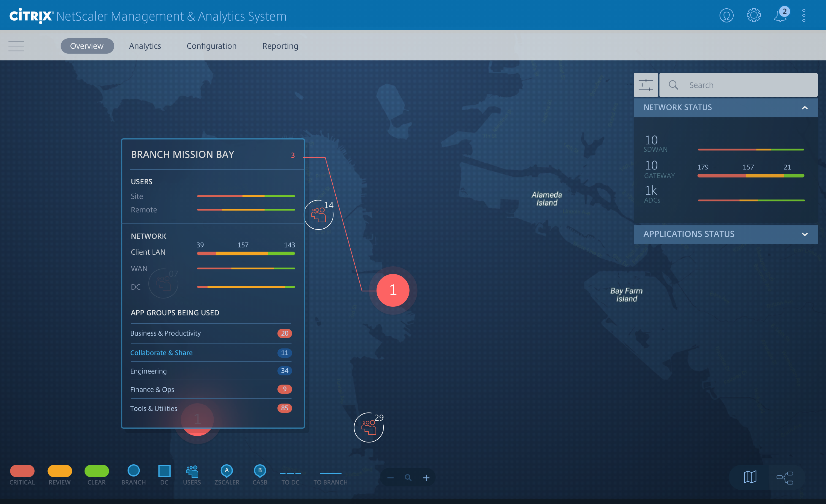826x504 pixels.
Task: Open the Reporting tab
Action: (280, 46)
